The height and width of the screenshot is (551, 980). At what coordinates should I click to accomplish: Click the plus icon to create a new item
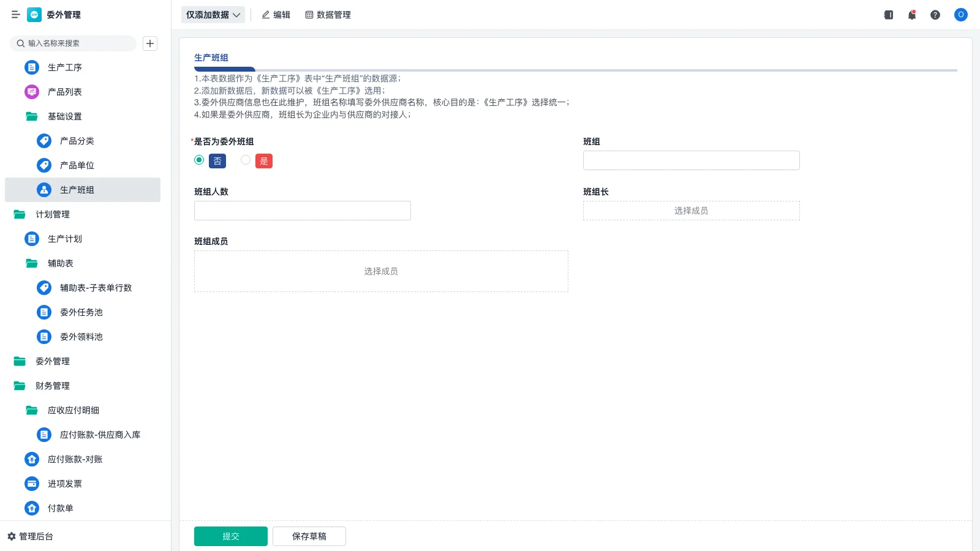pos(150,43)
